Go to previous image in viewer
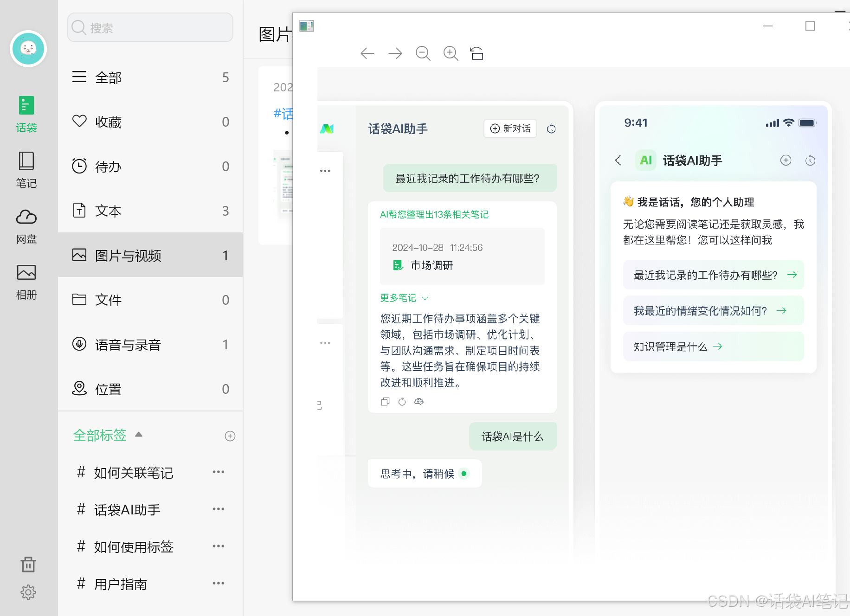This screenshot has width=850, height=616. click(x=367, y=53)
